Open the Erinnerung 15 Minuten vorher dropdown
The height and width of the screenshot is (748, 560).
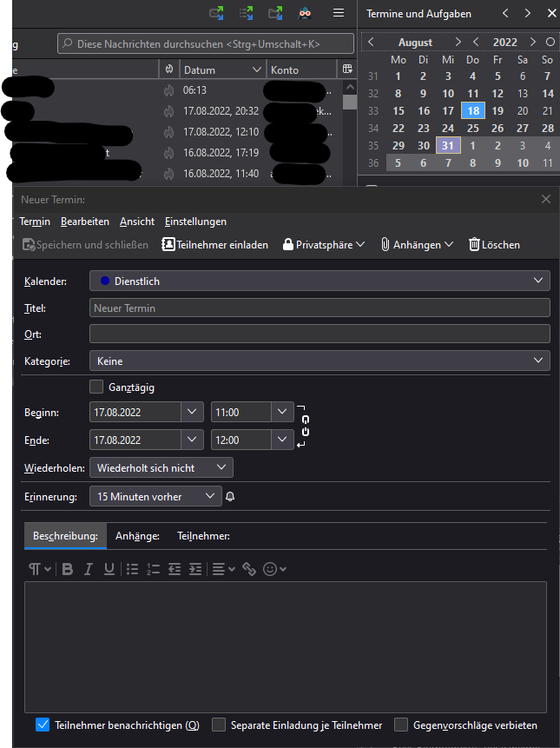pyautogui.click(x=155, y=496)
